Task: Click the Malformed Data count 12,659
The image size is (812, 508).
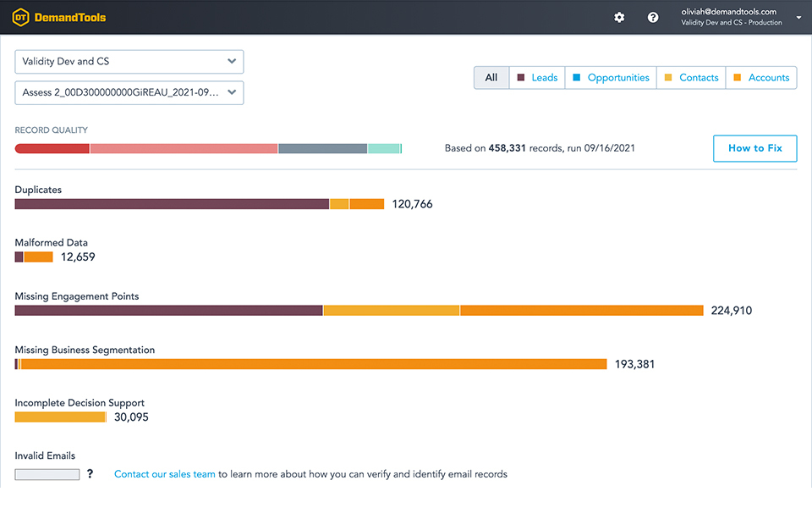Action: [78, 257]
